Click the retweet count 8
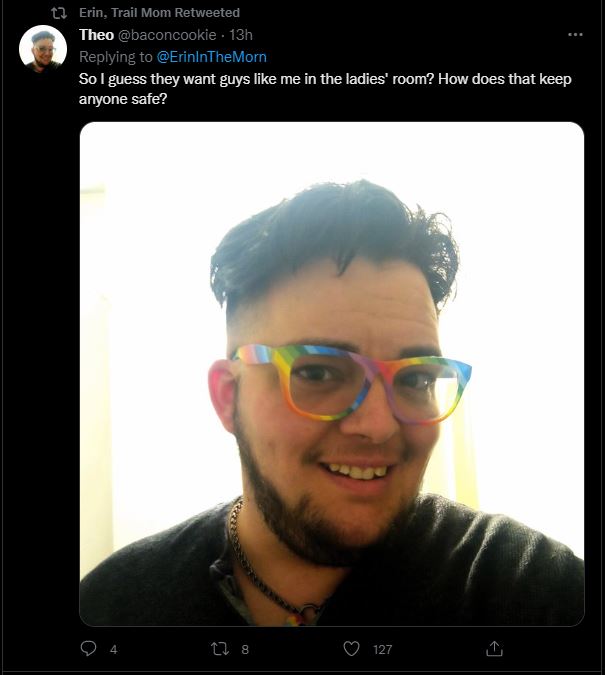Viewport: 605px width, 675px height. (x=245, y=649)
